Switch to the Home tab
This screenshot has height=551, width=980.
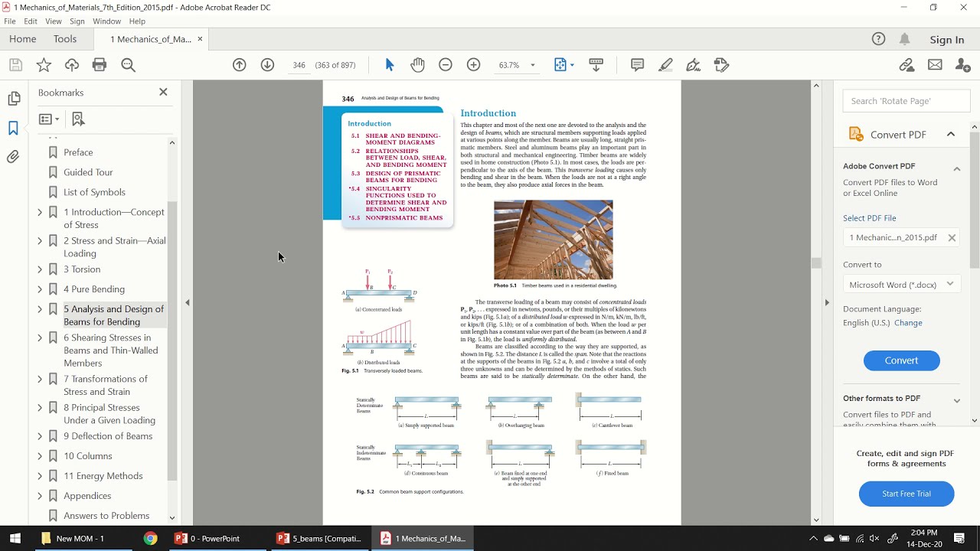coord(23,39)
